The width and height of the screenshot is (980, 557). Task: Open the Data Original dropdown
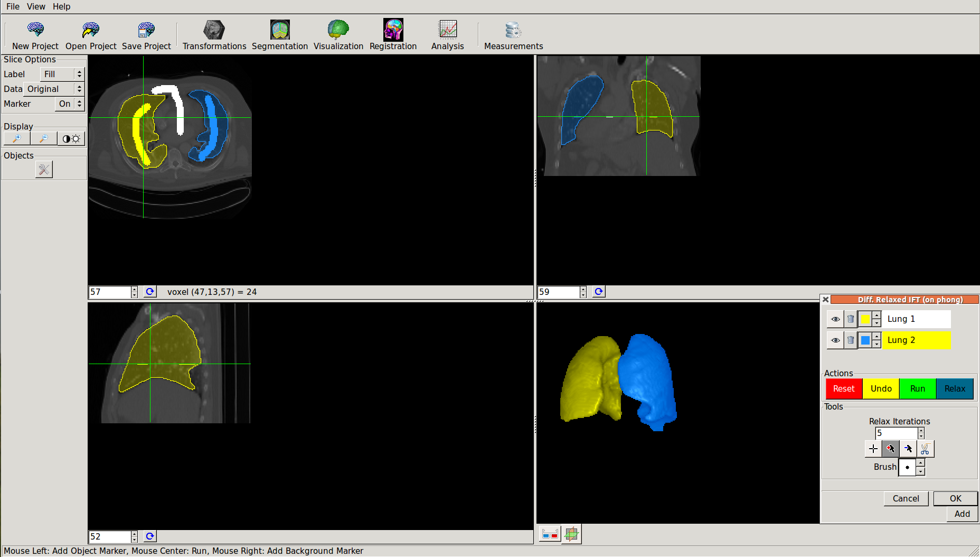coord(54,89)
